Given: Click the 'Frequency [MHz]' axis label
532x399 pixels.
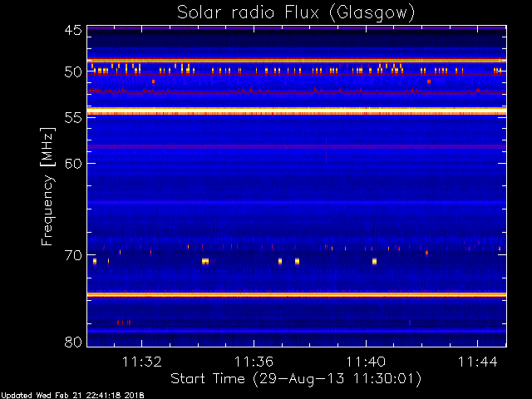Looking at the screenshot, I should coord(47,186).
